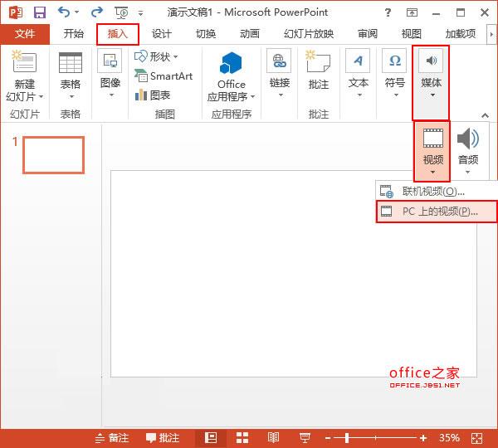Open the 文本 text dropdown
This screenshot has width=498, height=448.
point(359,74)
